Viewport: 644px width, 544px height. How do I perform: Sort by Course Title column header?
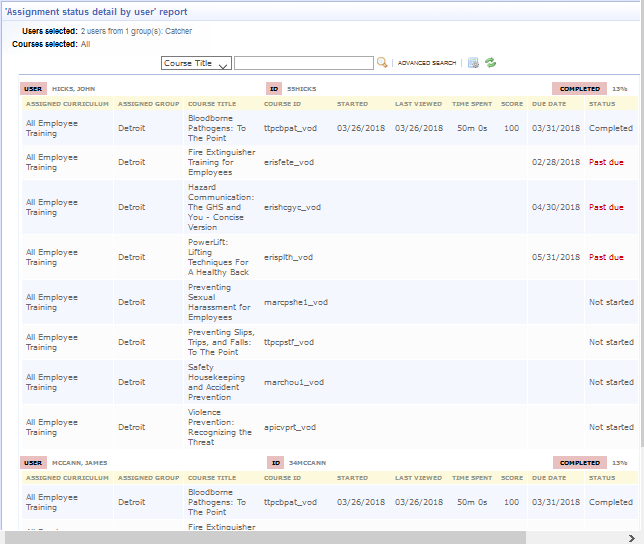(x=212, y=103)
